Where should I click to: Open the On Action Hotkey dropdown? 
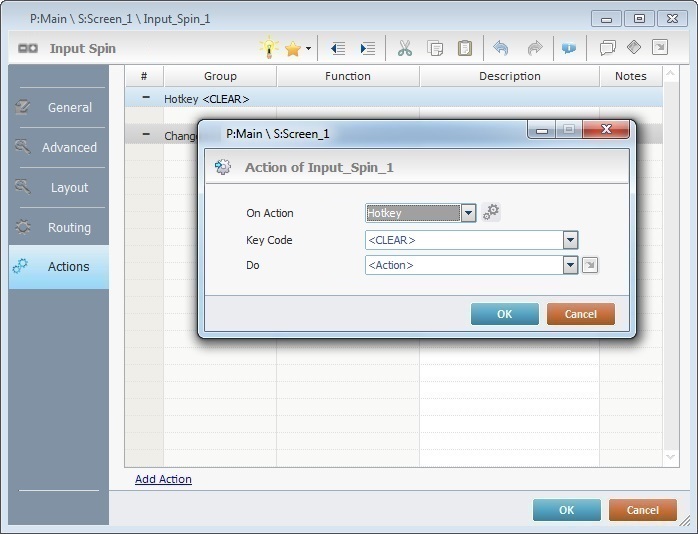point(468,213)
